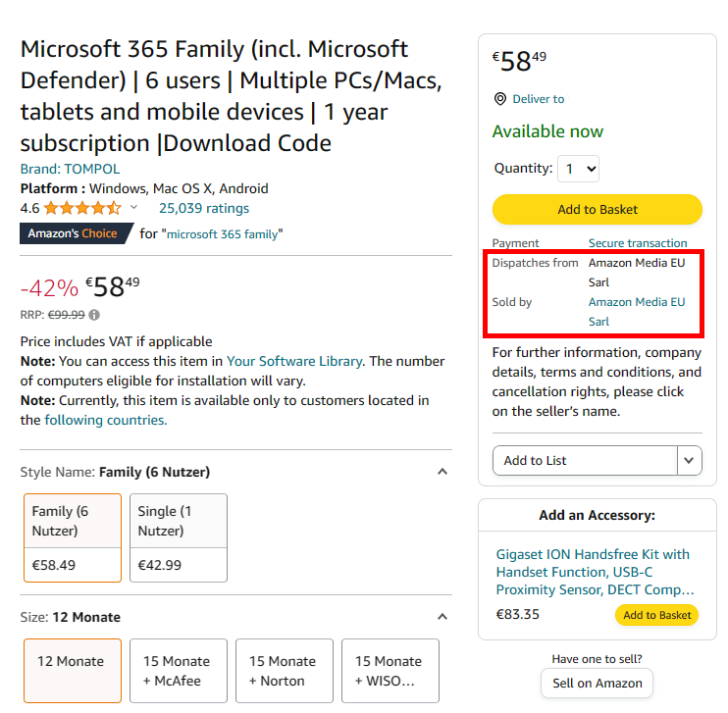Click the main Add to Basket button

[598, 209]
